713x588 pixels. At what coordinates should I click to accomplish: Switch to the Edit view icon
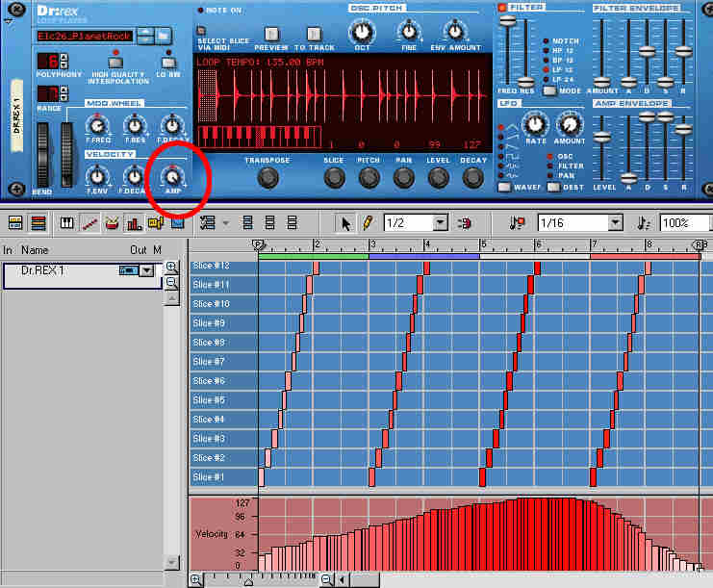coord(38,223)
